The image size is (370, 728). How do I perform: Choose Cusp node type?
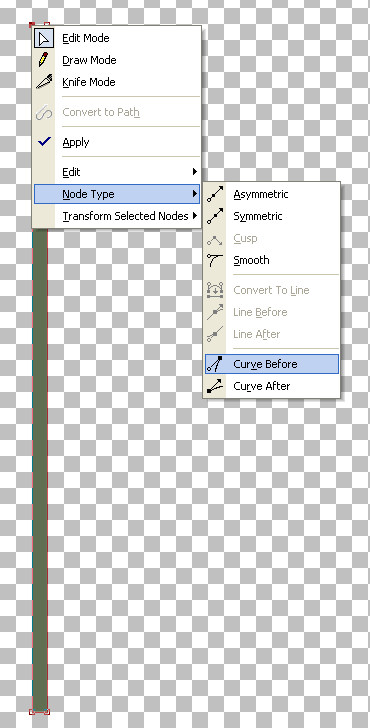[x=272, y=238]
